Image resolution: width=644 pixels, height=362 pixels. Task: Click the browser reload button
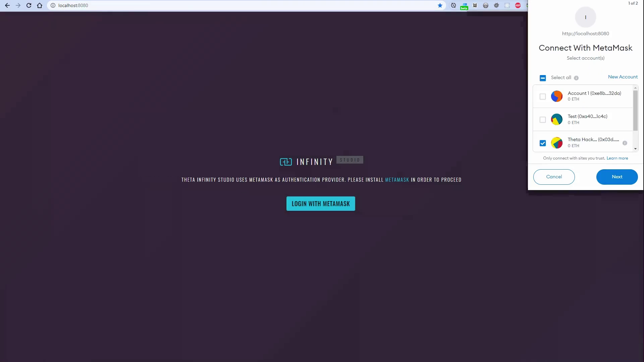tap(29, 5)
